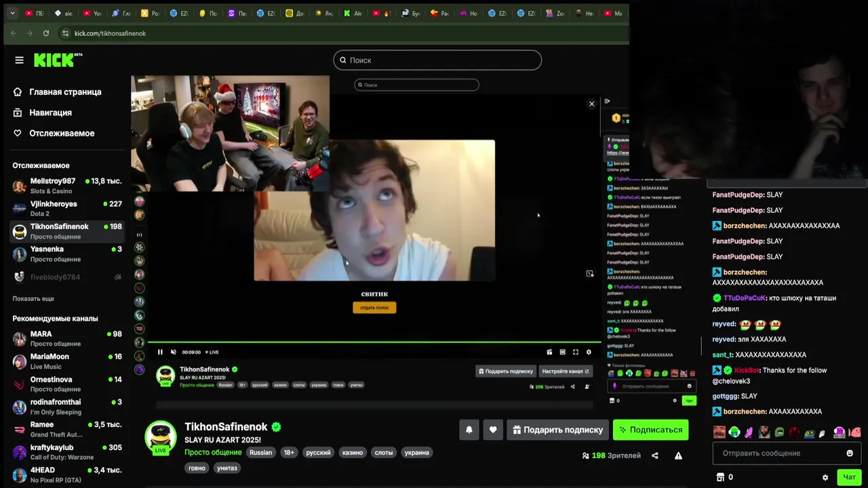Collapse chat arrow inside embedded stream
Image resolution: width=868 pixels, height=488 pixels.
click(x=607, y=102)
